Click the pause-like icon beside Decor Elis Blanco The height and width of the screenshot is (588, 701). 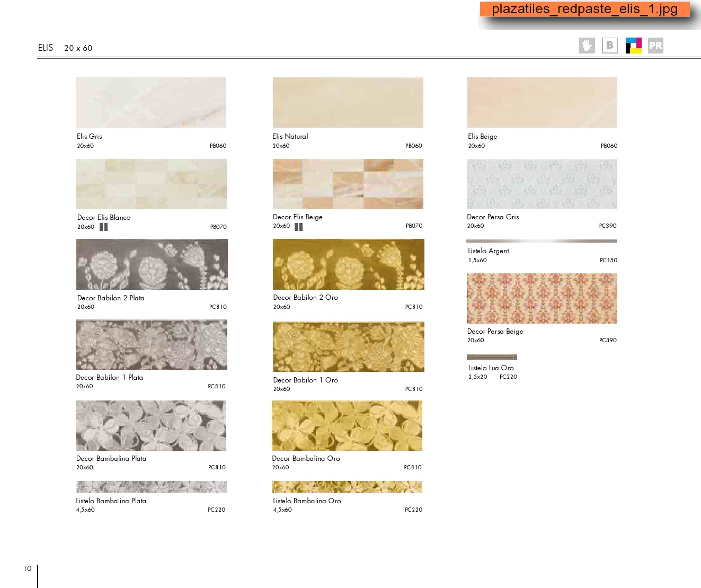[x=104, y=227]
